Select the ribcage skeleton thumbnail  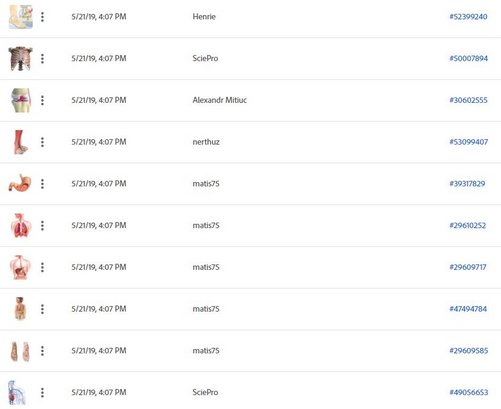tap(20, 59)
